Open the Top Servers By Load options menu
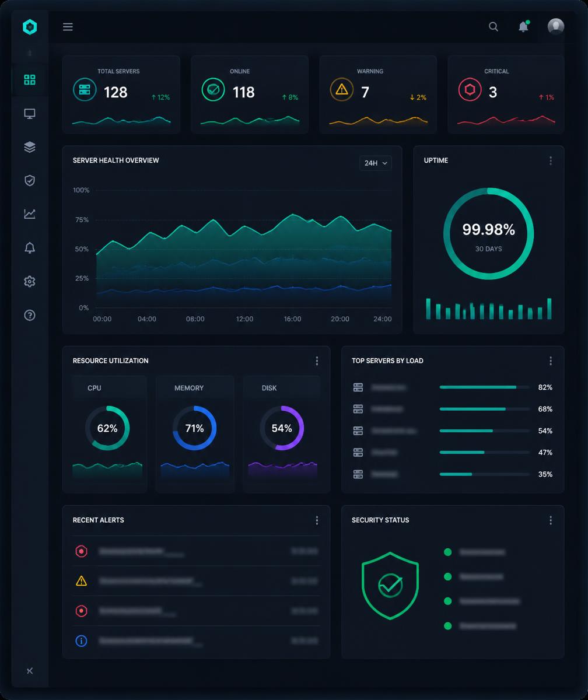Image resolution: width=588 pixels, height=700 pixels. (551, 361)
